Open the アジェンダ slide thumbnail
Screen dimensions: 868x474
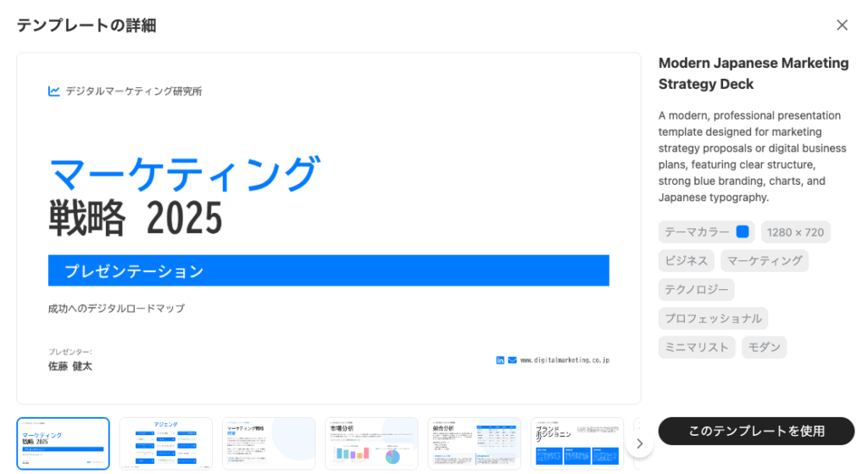click(x=166, y=443)
